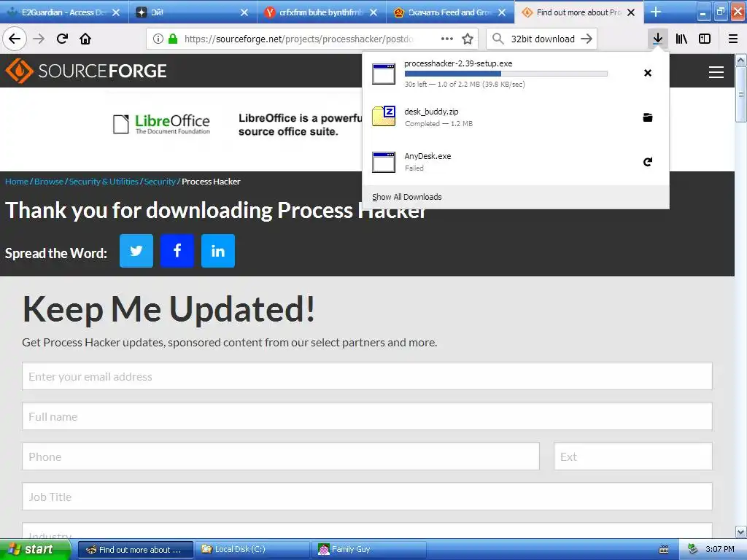The height and width of the screenshot is (560, 747).
Task: Cancel the processhacker-2.39-setup.exe download
Action: 648,73
